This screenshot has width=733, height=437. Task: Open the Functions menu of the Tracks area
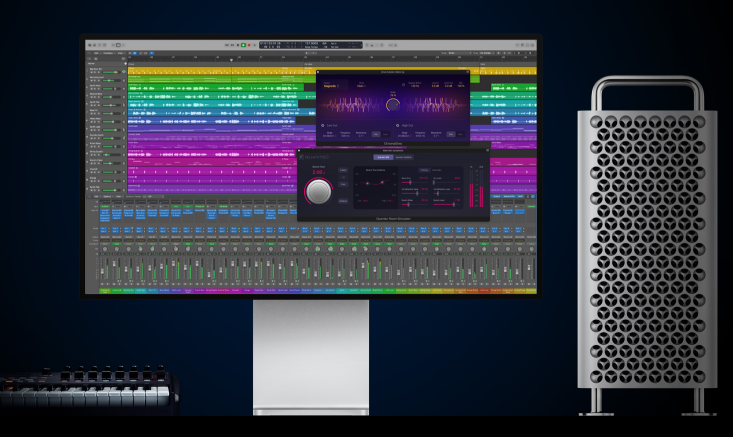coord(109,53)
